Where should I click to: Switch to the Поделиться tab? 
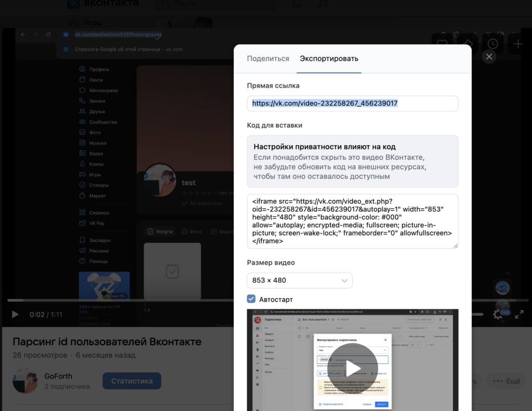click(x=268, y=59)
